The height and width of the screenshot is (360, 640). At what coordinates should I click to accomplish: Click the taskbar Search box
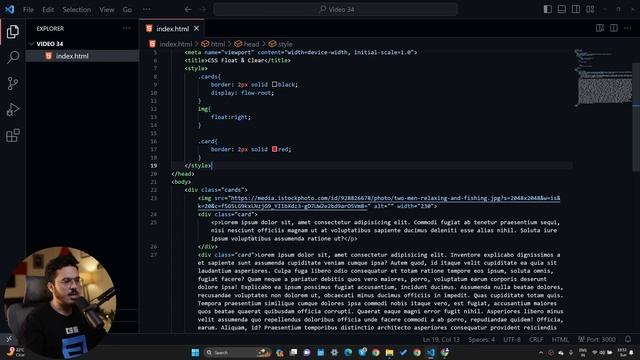point(238,352)
